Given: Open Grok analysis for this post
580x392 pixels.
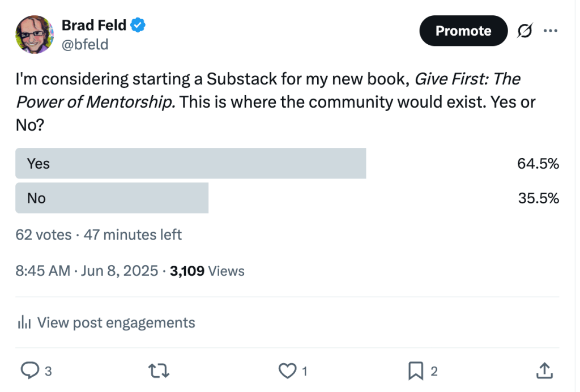Looking at the screenshot, I should (x=525, y=31).
